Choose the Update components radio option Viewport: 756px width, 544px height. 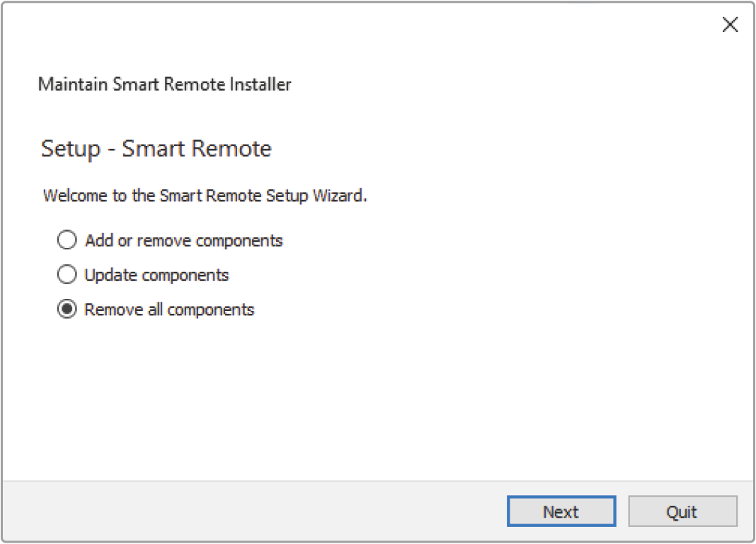tap(67, 275)
